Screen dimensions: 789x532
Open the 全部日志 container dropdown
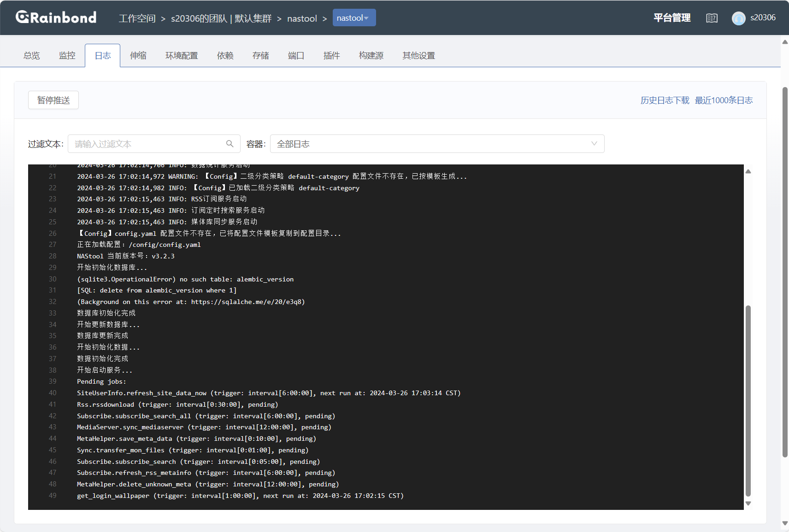point(436,144)
